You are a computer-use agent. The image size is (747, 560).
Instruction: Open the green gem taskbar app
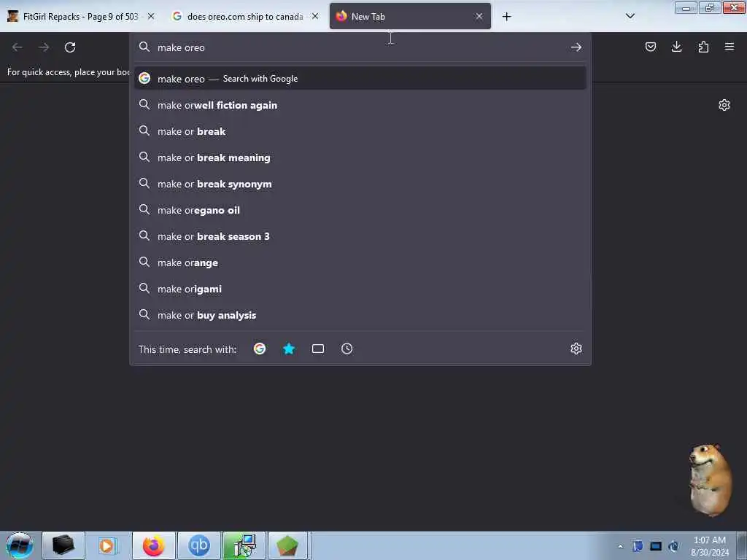287,545
